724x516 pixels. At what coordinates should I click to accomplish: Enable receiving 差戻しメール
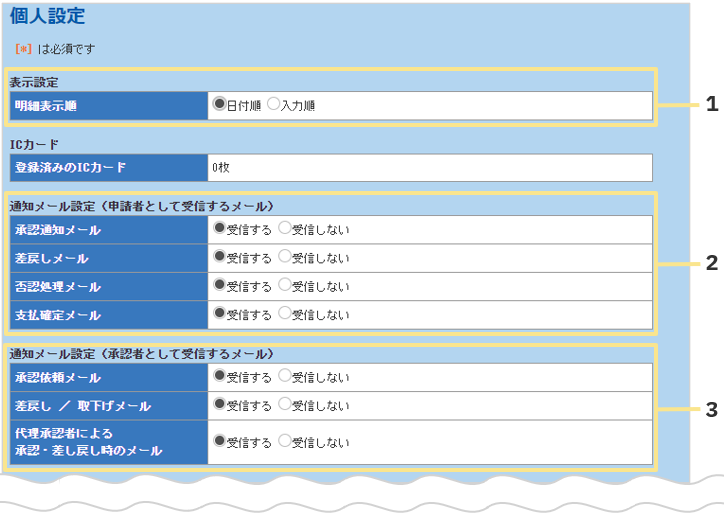219,257
